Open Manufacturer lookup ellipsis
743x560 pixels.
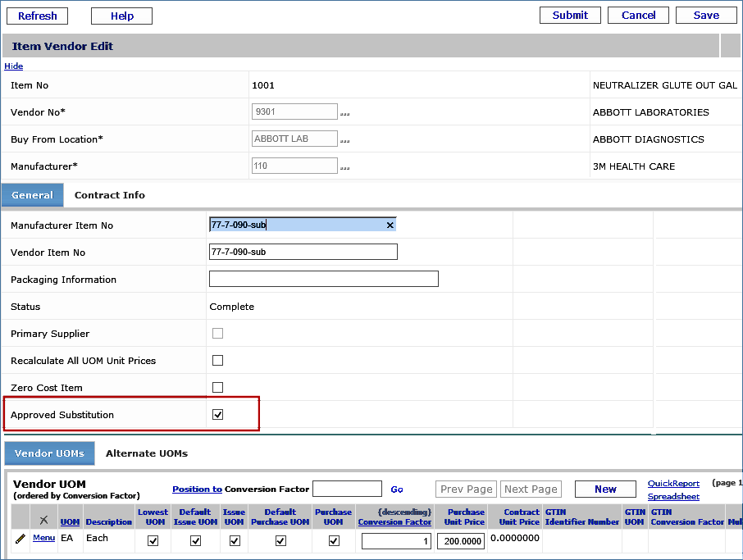pyautogui.click(x=344, y=167)
